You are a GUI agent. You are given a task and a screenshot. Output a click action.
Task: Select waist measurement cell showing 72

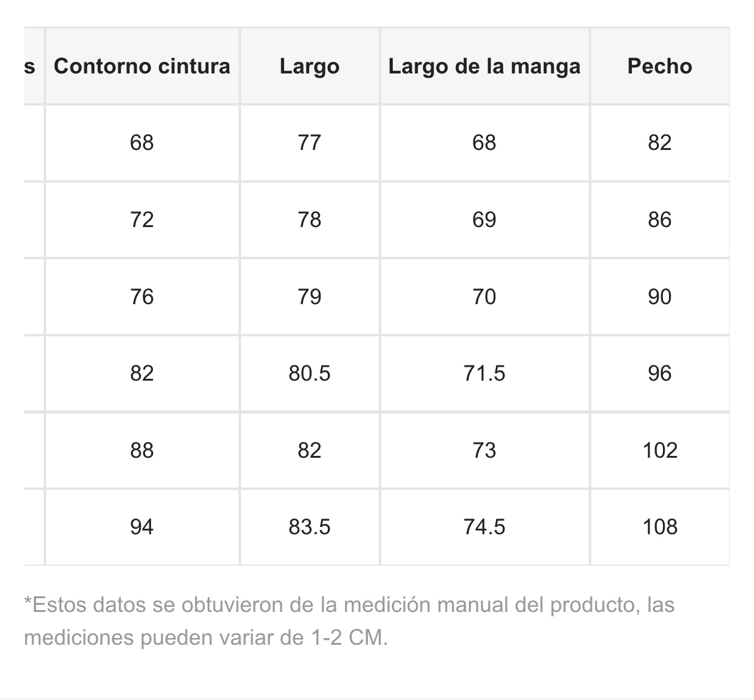[x=142, y=219]
